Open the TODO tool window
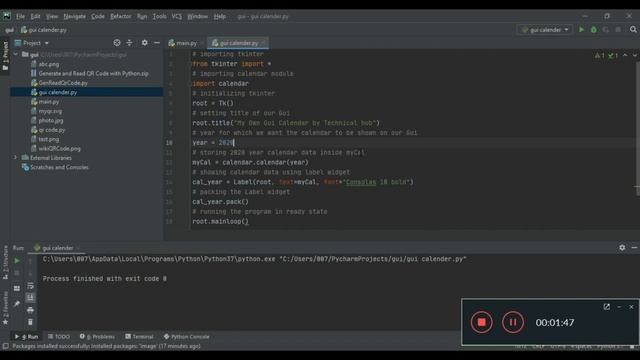 coord(59,337)
